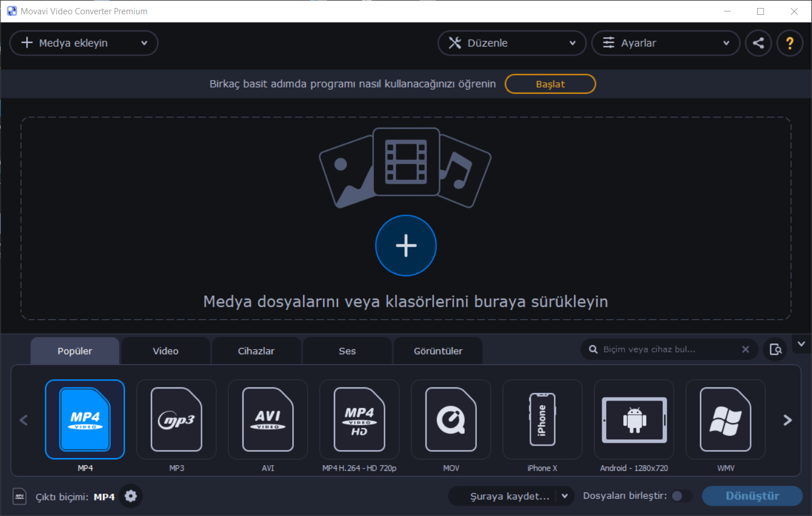Click the Biçim veya cihaz bul search field

pos(669,350)
